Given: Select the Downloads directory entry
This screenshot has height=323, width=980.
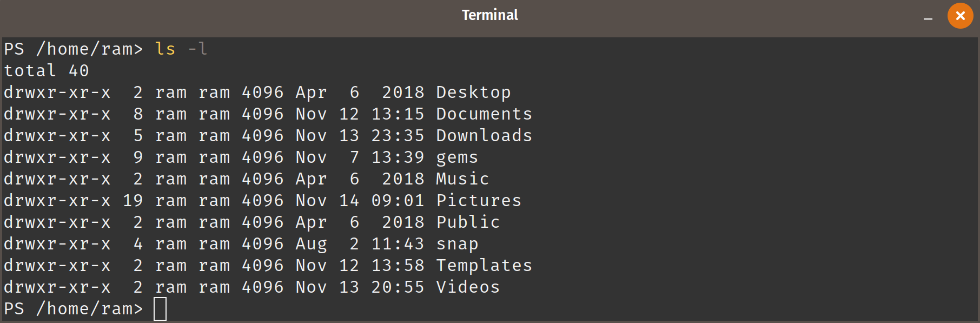Looking at the screenshot, I should [x=484, y=136].
